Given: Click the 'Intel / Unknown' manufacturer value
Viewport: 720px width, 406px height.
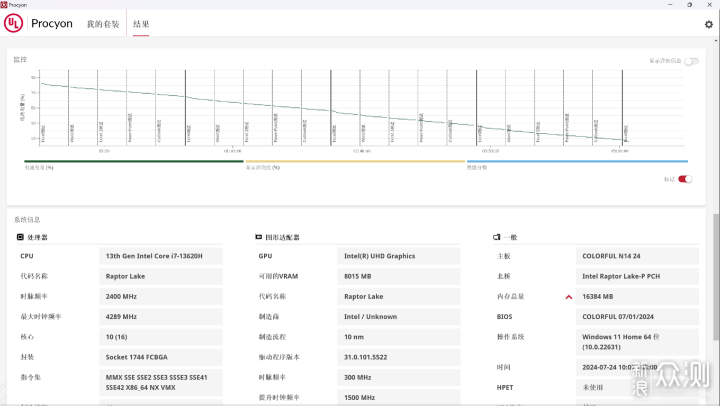Looking at the screenshot, I should pyautogui.click(x=399, y=317).
